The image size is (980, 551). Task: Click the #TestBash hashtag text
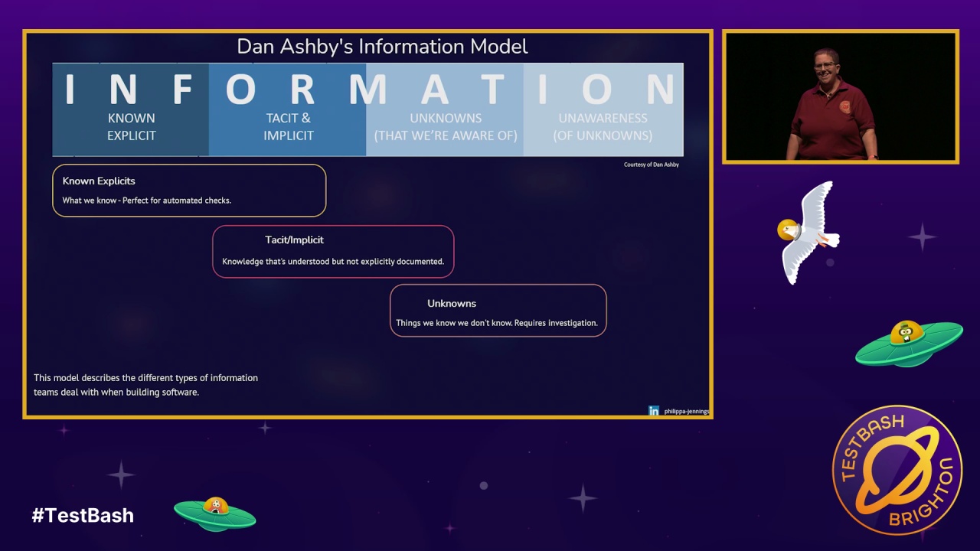83,515
